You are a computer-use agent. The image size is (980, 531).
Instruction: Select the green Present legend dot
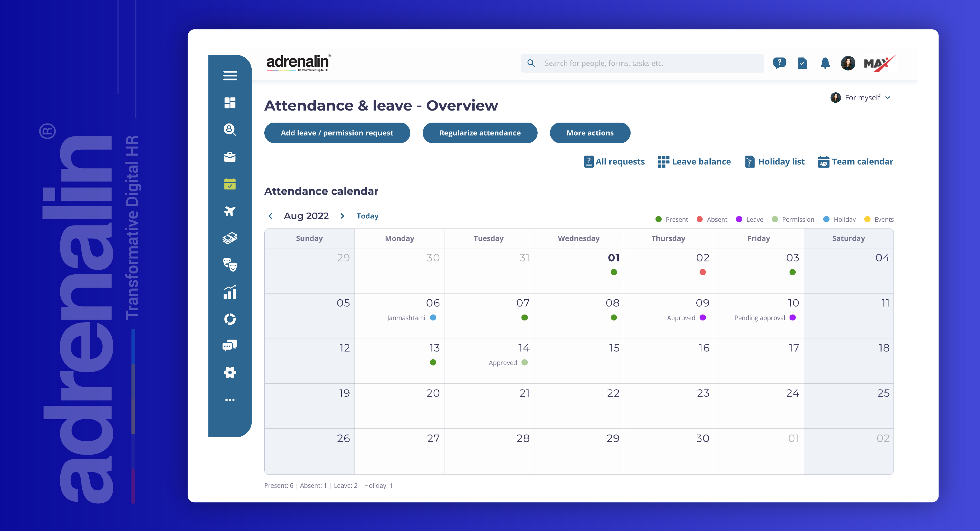658,219
